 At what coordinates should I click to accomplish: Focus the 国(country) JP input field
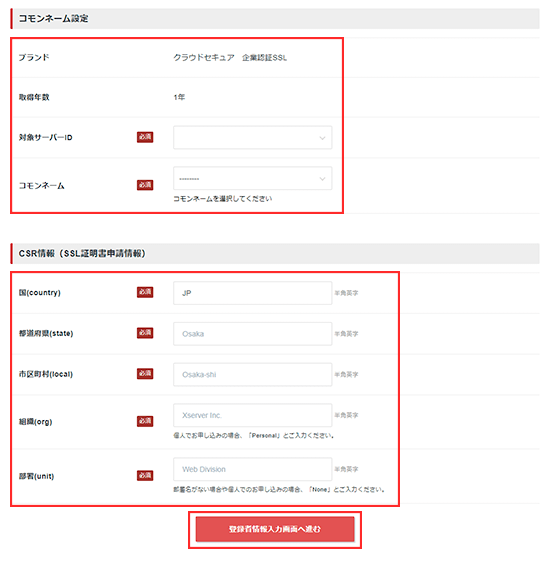[253, 293]
